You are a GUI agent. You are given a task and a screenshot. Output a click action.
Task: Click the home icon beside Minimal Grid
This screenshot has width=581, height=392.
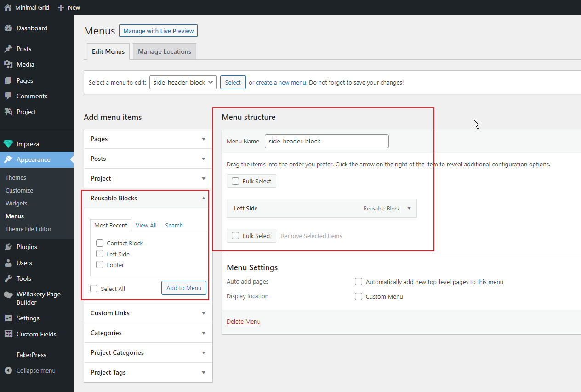(x=8, y=7)
